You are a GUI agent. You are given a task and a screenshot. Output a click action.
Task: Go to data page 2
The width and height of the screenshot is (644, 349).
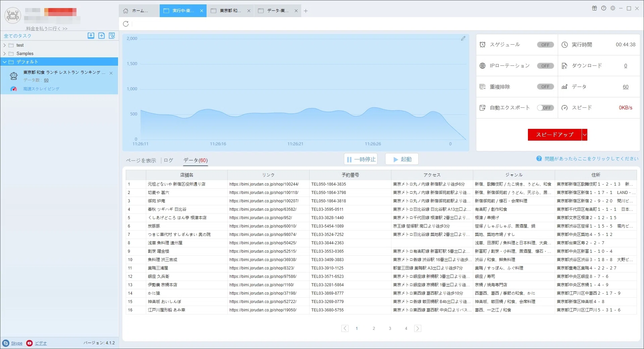pyautogui.click(x=374, y=329)
